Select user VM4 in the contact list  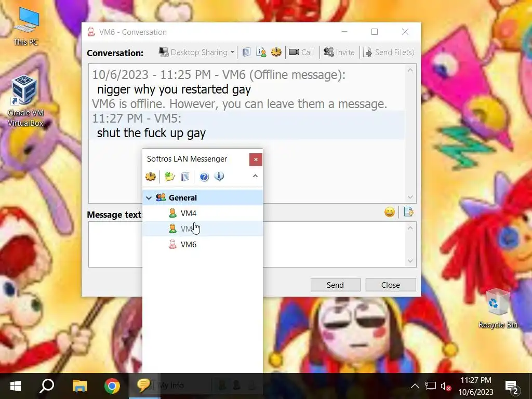point(203,213)
